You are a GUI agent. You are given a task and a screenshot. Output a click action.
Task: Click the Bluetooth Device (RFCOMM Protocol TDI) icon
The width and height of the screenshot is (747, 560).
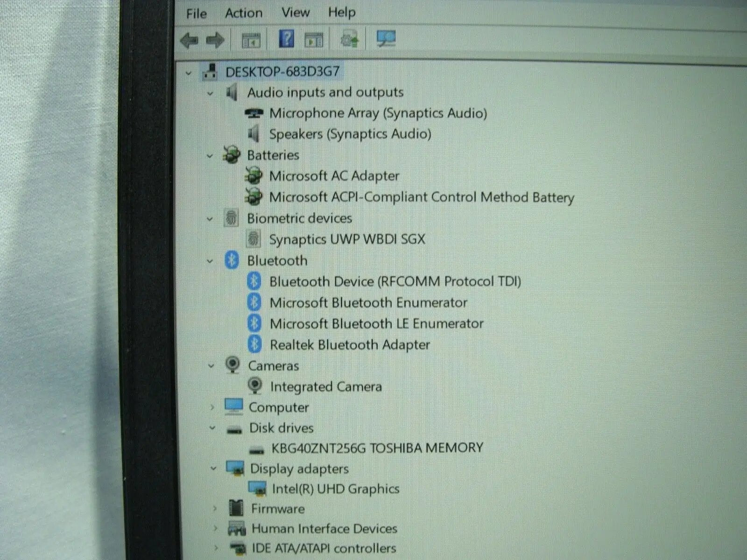click(x=254, y=281)
